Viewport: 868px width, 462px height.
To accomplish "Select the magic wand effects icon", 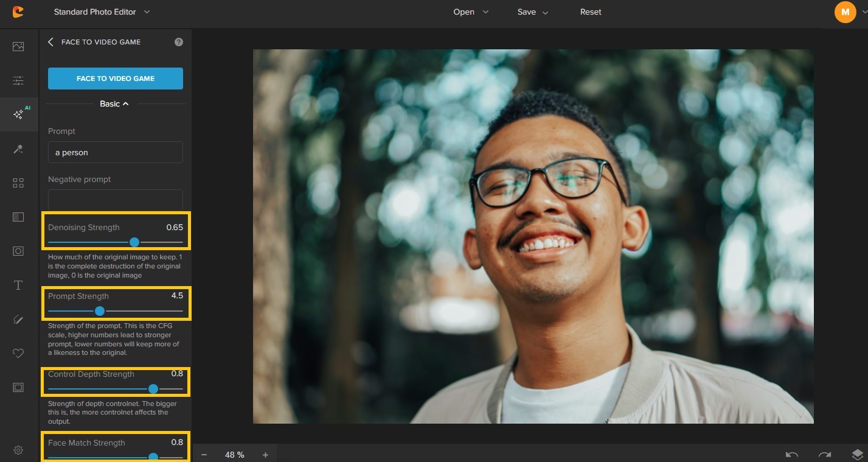I will point(18,149).
